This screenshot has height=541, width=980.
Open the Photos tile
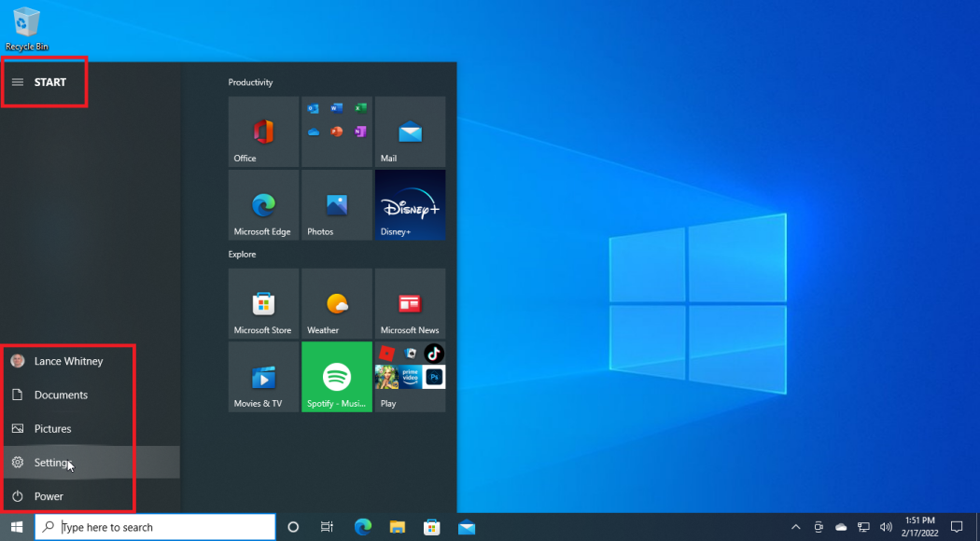coord(336,204)
